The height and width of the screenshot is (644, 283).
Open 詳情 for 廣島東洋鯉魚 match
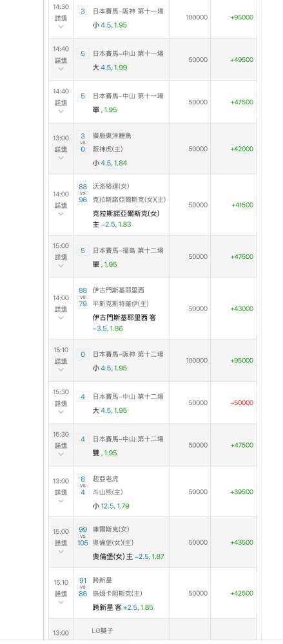click(61, 149)
